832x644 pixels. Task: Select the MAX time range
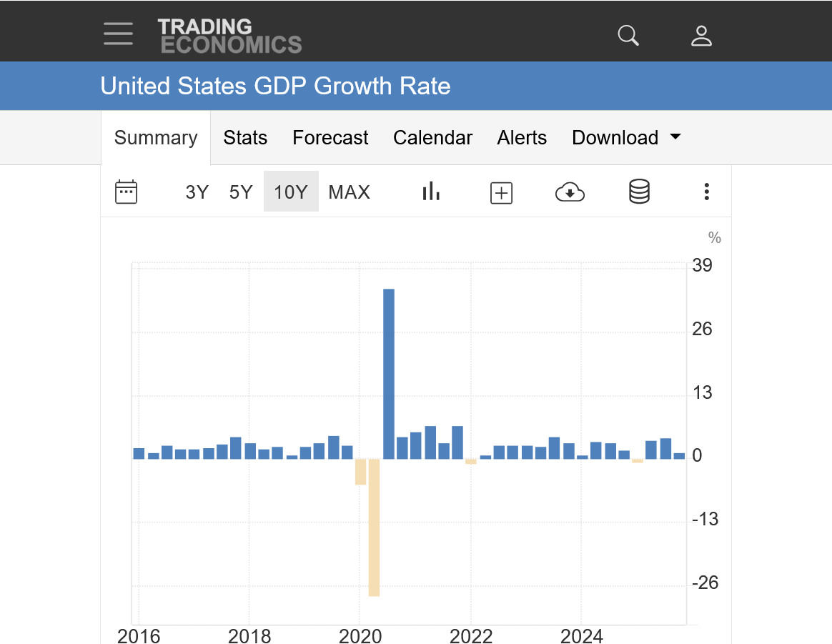(349, 192)
